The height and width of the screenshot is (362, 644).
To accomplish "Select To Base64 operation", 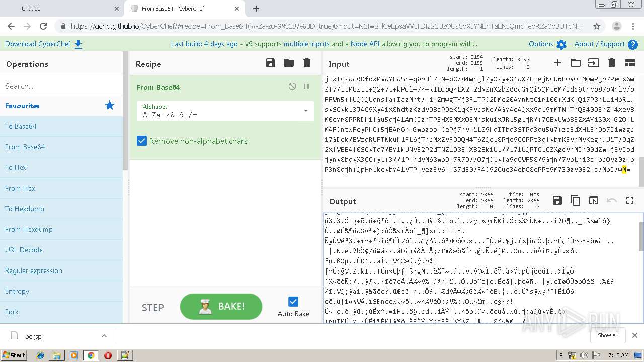I will (x=61, y=126).
